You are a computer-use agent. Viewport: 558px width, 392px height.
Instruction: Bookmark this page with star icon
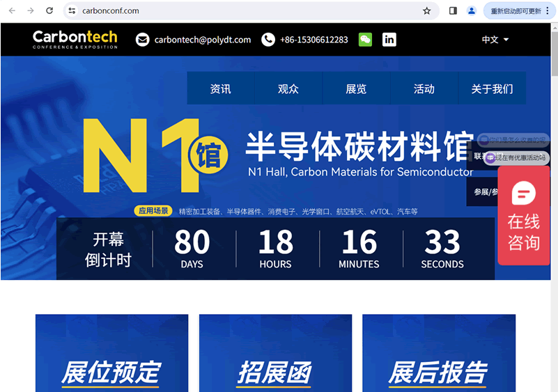pos(426,10)
